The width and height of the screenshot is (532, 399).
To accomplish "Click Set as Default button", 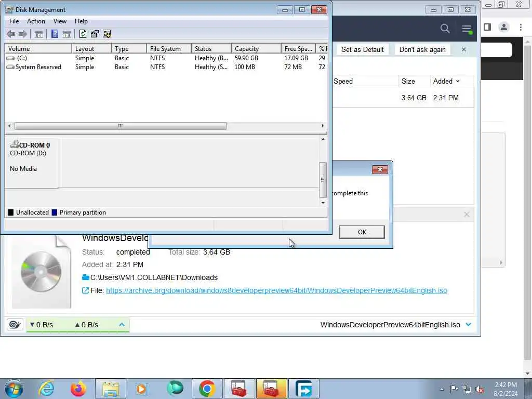I will click(x=362, y=49).
